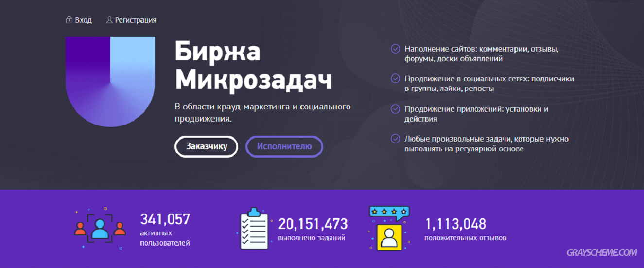This screenshot has width=644, height=268.
Task: Click the Продвижение в социальных сетях text
Action: point(489,84)
